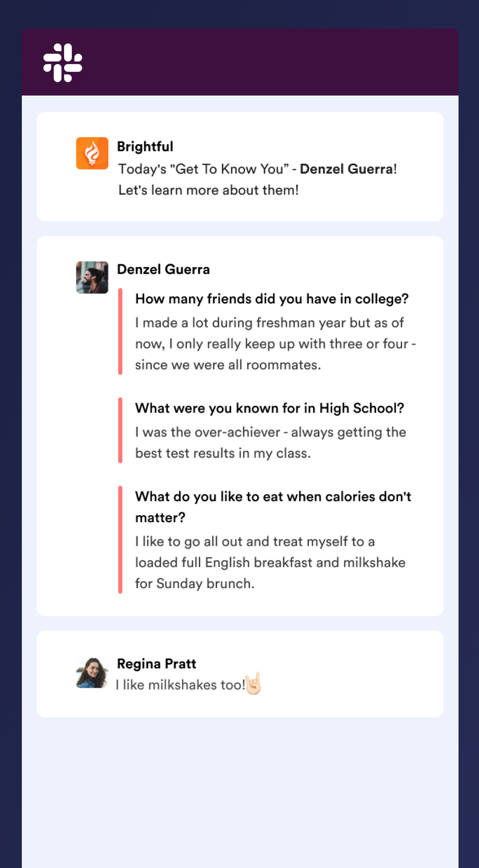Click the red bar beside High School question

click(120, 430)
